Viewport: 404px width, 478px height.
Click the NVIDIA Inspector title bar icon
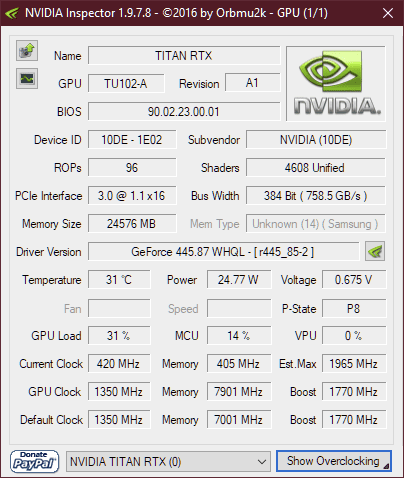coord(12,13)
